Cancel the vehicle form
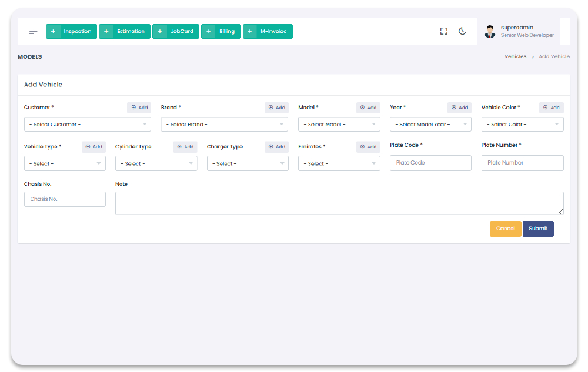Image resolution: width=588 pixels, height=372 pixels. pyautogui.click(x=505, y=229)
